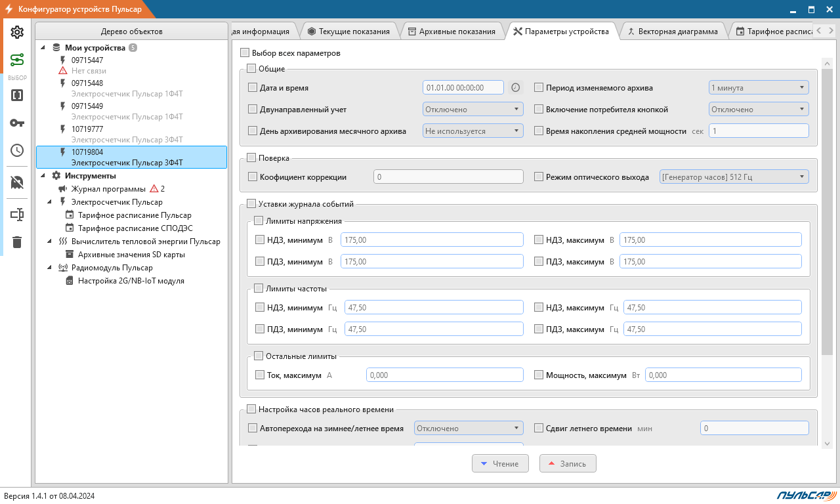Check Ток, максимум
The height and width of the screenshot is (504, 840).
click(260, 375)
